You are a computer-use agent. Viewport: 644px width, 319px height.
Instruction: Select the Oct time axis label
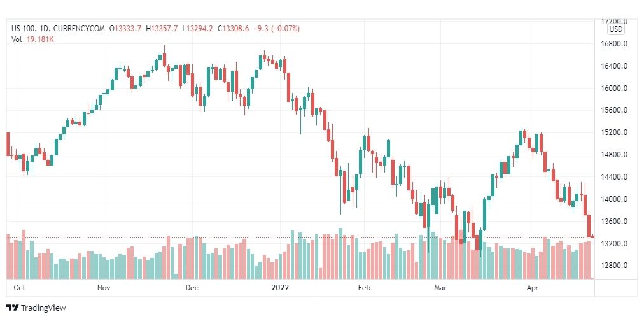click(x=19, y=287)
